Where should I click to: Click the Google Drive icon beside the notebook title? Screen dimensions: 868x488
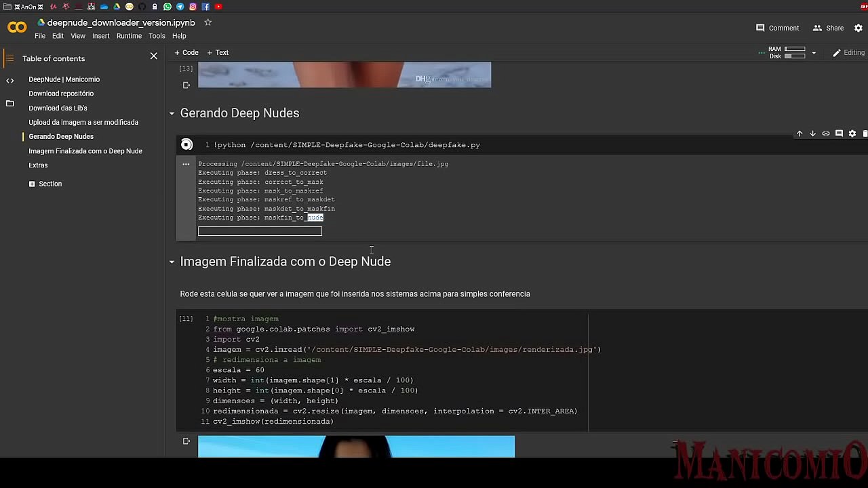41,22
